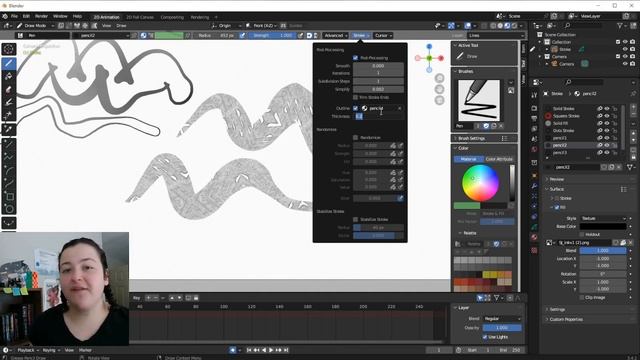Image resolution: width=640 pixels, height=360 pixels.
Task: Open the Advanced popover dropdown
Action: coord(336,36)
